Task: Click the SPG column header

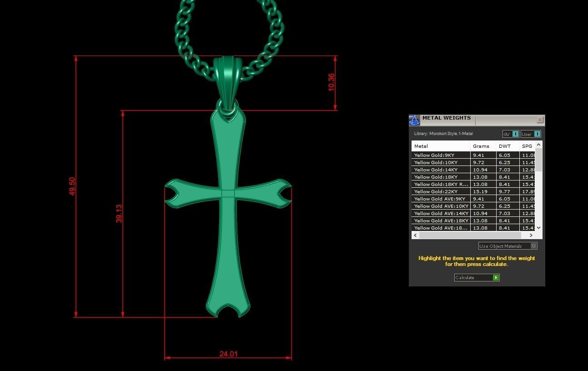Action: 527,146
